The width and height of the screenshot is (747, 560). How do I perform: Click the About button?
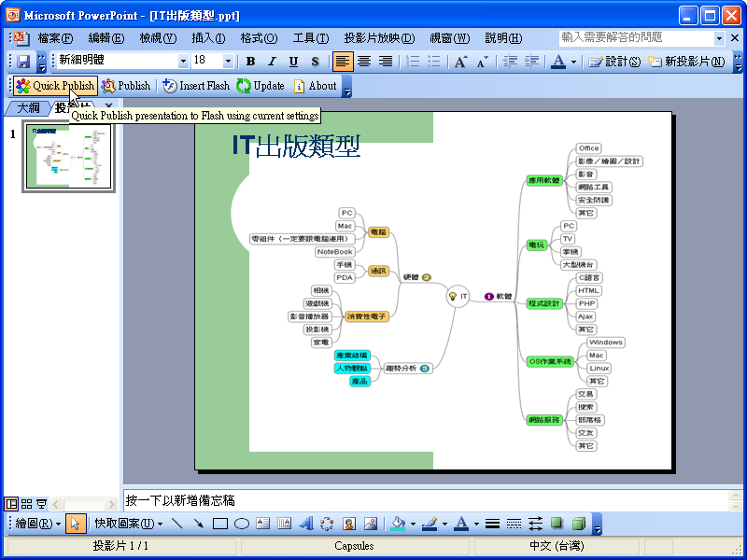(x=316, y=86)
